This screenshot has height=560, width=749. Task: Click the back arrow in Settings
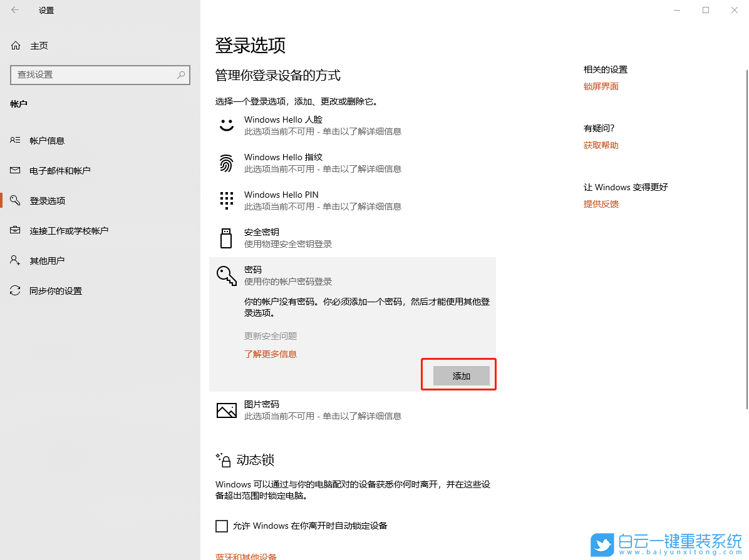[x=14, y=10]
